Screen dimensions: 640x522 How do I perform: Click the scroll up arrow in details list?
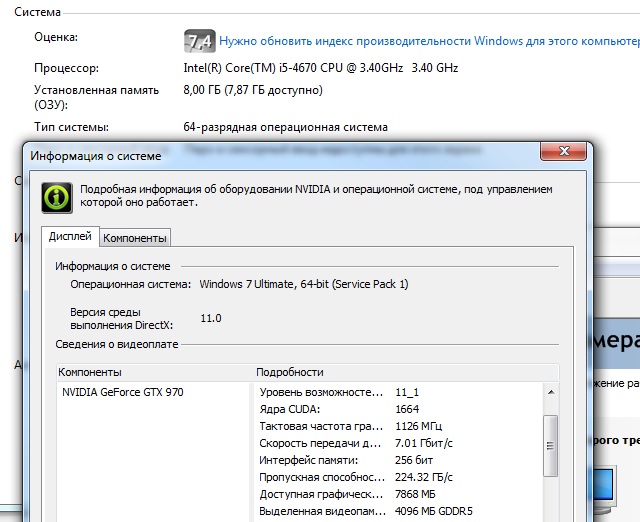pyautogui.click(x=551, y=392)
